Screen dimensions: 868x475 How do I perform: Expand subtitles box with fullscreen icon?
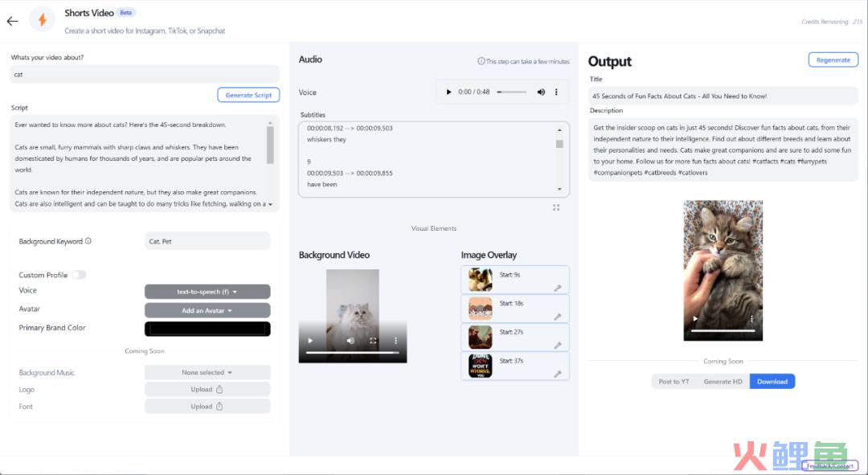[x=556, y=207]
